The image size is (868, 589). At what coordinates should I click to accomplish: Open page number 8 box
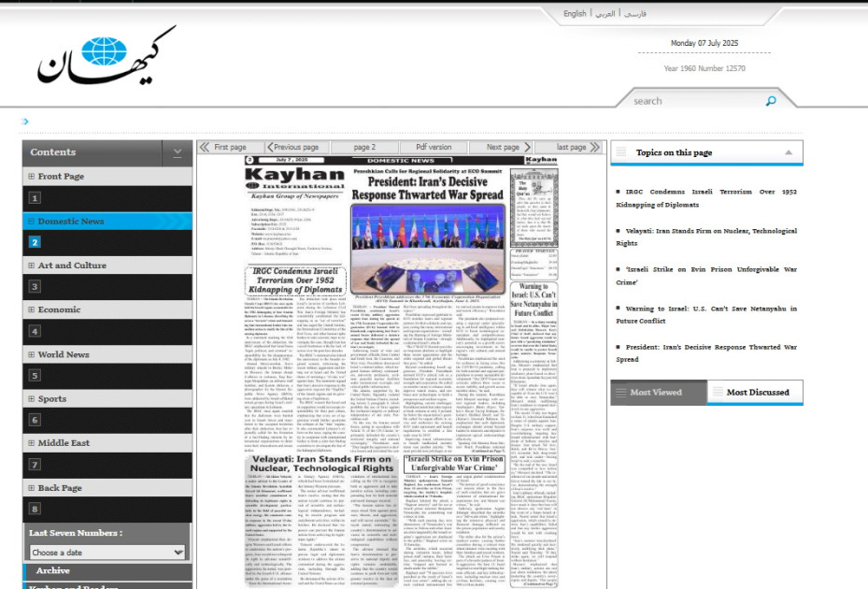pyautogui.click(x=35, y=509)
